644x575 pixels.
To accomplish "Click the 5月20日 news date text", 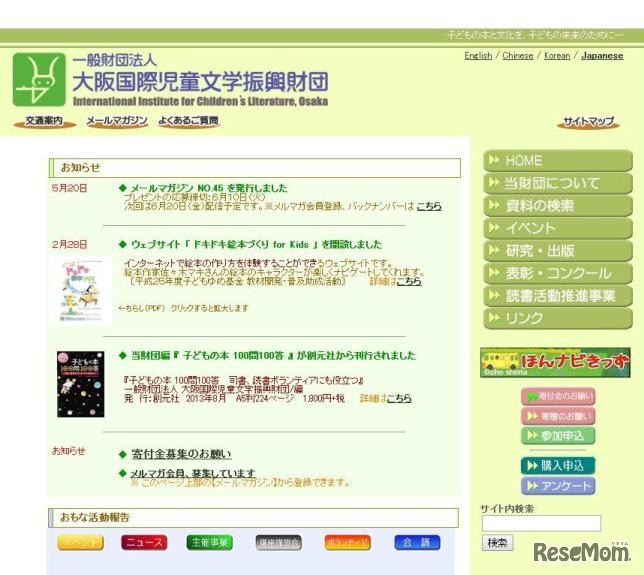I will tap(69, 188).
